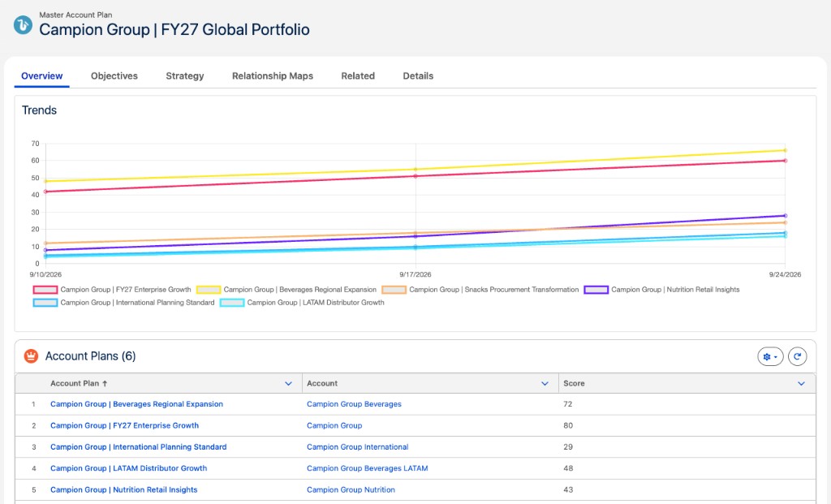Open the Objectives tab

114,75
